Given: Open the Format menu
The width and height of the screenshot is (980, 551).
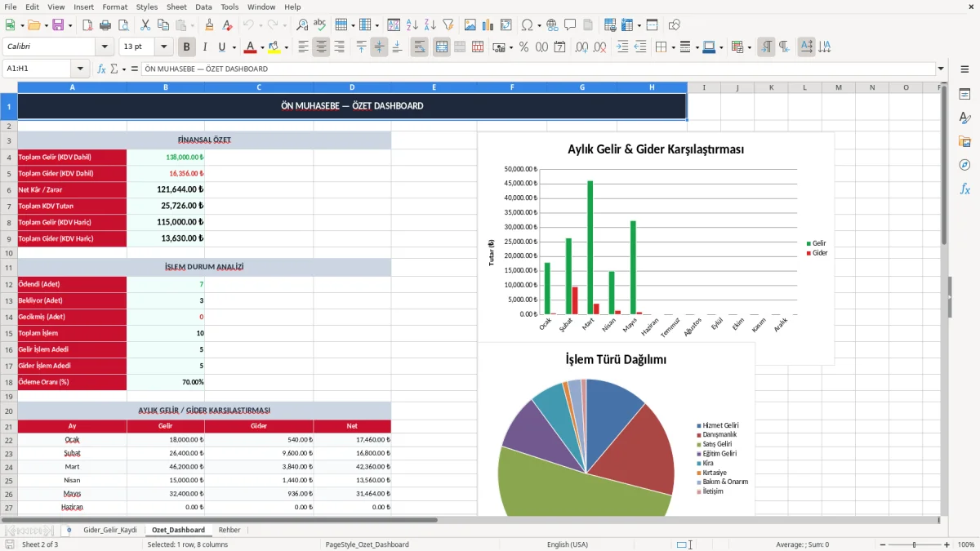Looking at the screenshot, I should click(x=114, y=7).
